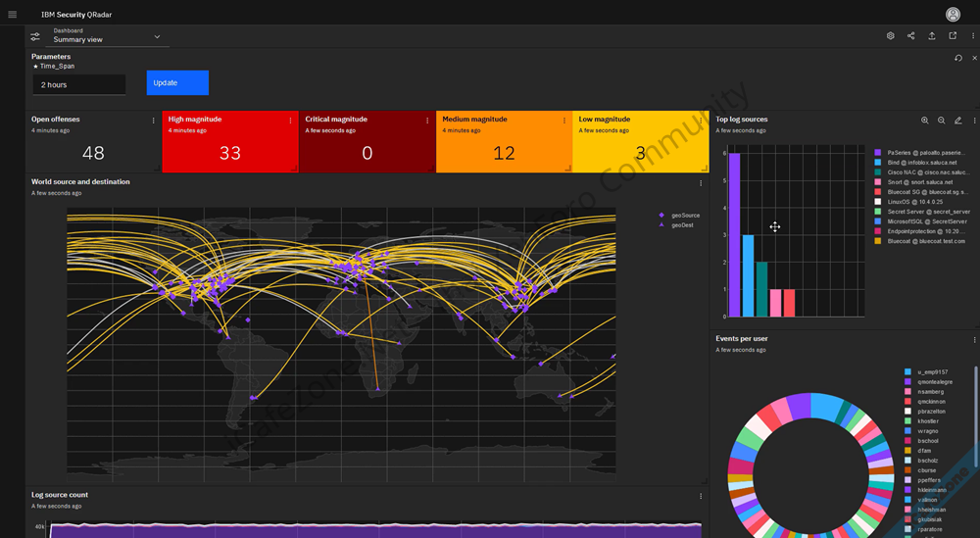Click the Time_Span 2 hours field
980x538 pixels.
coord(78,85)
